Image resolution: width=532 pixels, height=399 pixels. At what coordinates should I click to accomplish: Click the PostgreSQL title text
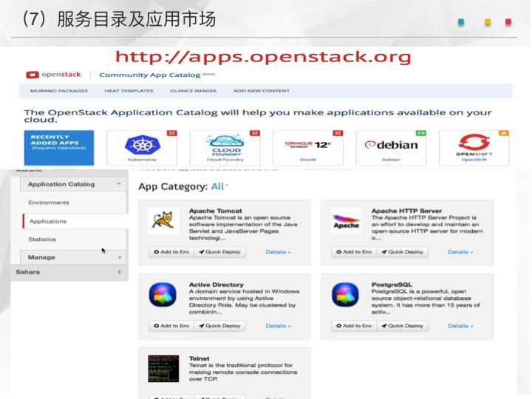pos(392,284)
